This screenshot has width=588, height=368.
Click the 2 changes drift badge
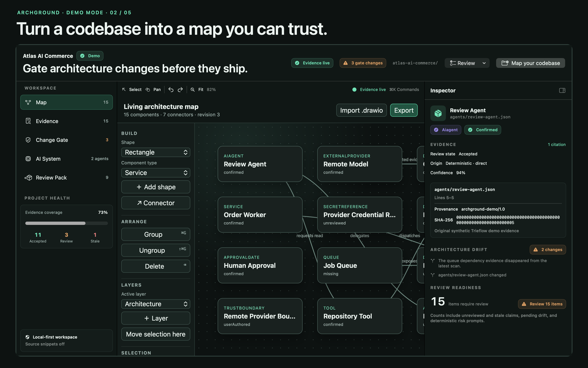tap(548, 250)
